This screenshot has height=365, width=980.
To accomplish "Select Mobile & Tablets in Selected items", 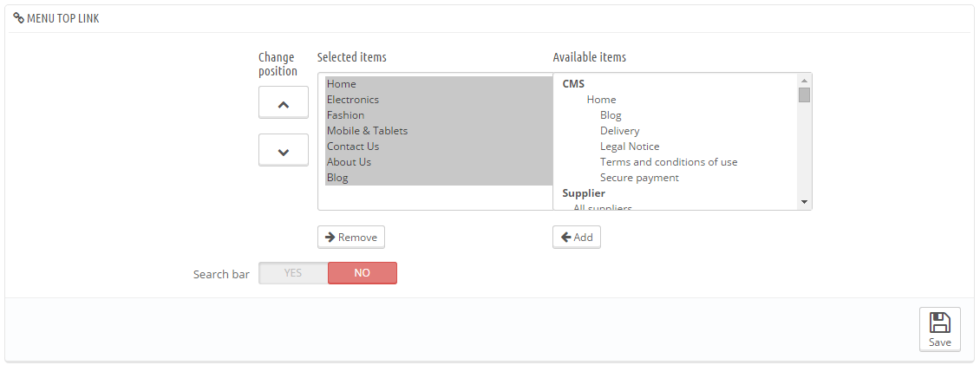I will pyautogui.click(x=439, y=131).
